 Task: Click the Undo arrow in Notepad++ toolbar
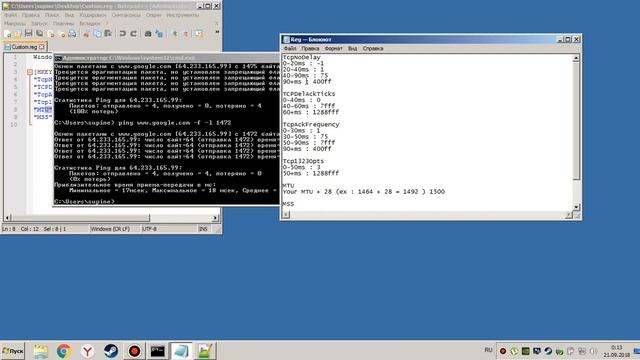(122, 34)
